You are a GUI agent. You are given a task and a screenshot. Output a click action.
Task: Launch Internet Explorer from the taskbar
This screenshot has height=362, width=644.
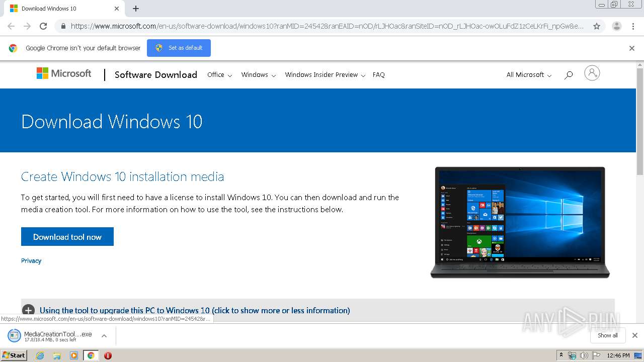[40, 355]
